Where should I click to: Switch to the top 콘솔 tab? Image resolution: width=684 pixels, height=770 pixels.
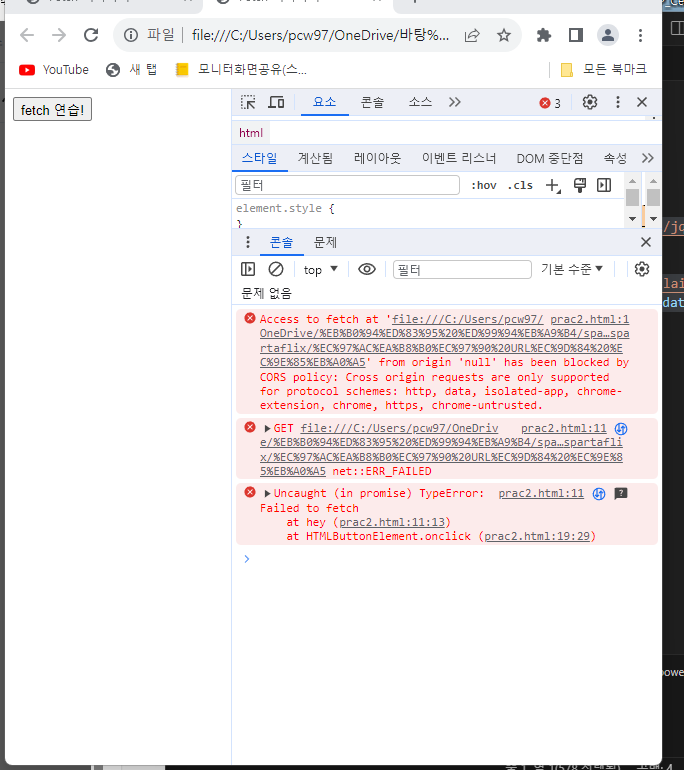tap(372, 102)
